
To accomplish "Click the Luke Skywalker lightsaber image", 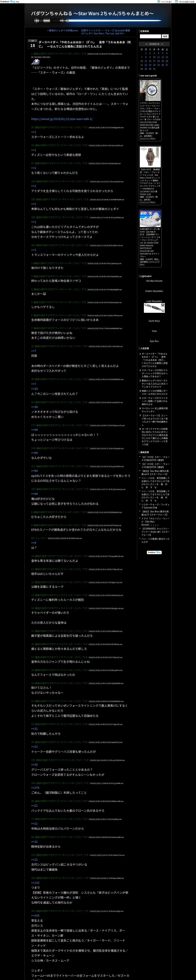I will tap(154, 308).
